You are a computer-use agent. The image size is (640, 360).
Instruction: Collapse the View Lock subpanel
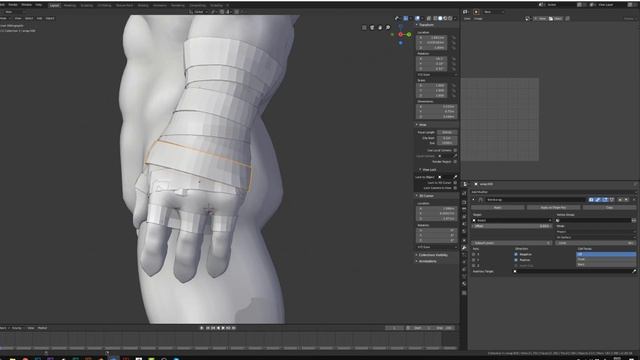(420, 169)
